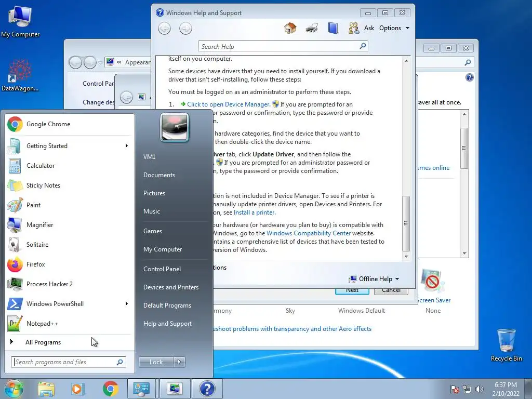
Task: Open Windows PowerShell entry
Action: pos(70,303)
